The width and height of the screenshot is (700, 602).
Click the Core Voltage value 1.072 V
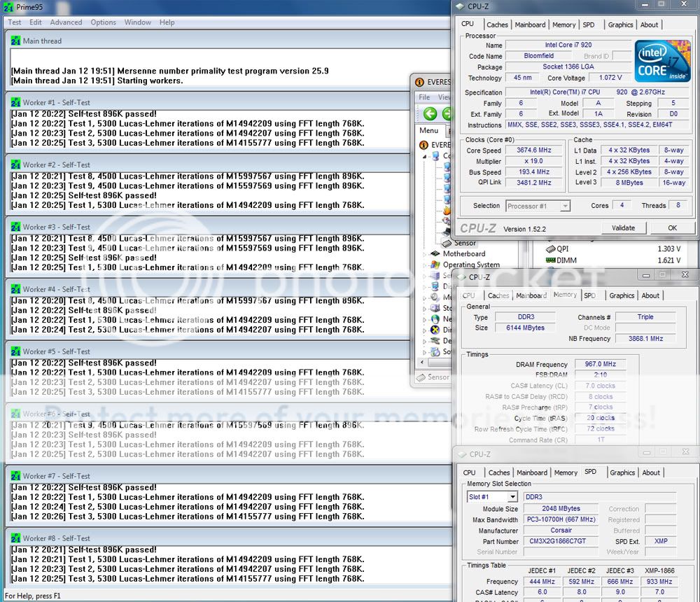point(610,78)
